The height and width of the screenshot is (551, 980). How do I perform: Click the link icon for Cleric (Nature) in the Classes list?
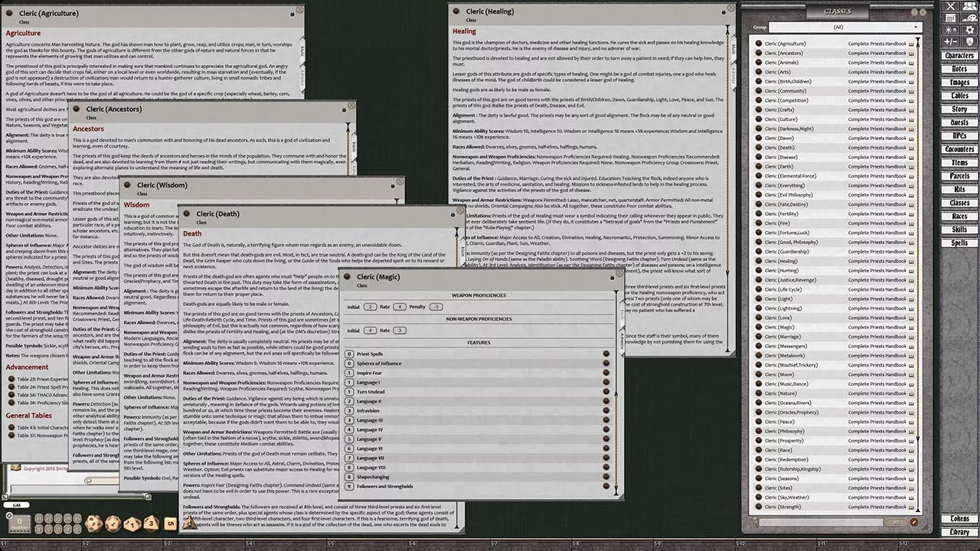(x=759, y=393)
